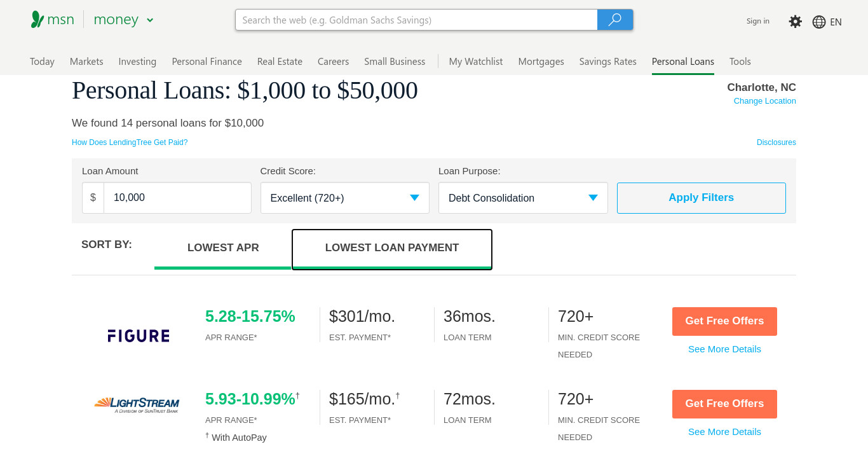Sort results by Lowest APR
This screenshot has width=868, height=463.
223,248
